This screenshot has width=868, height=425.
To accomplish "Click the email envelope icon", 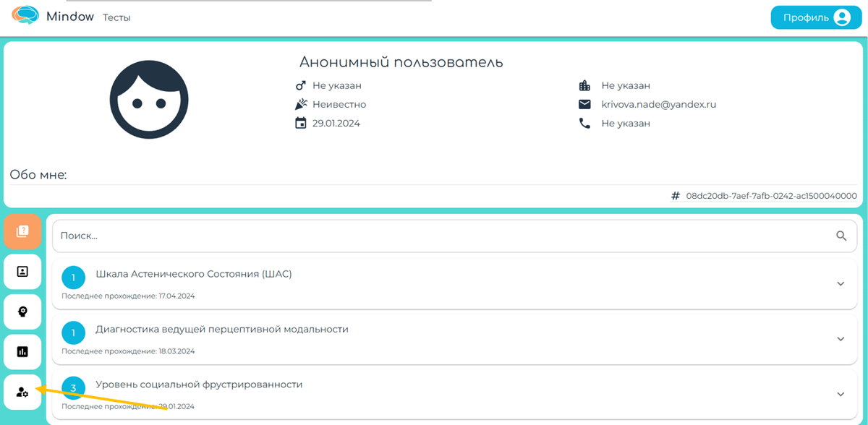I will (584, 105).
